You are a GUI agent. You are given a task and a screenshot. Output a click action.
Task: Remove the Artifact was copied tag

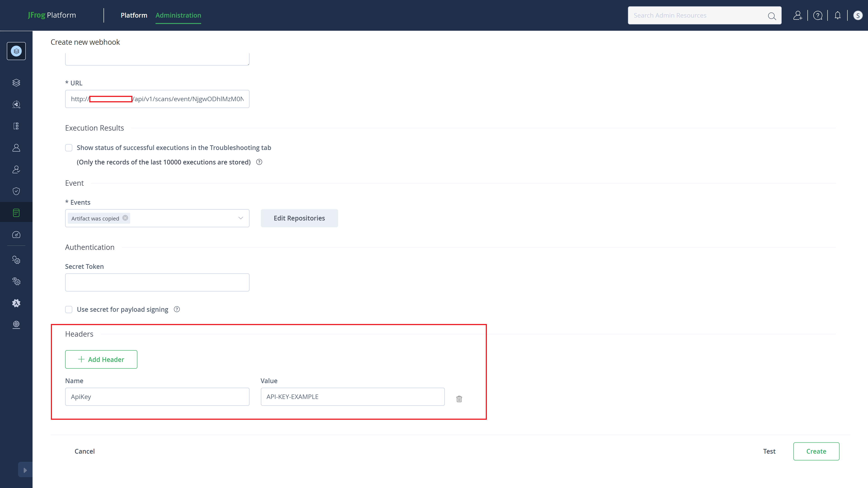point(125,218)
